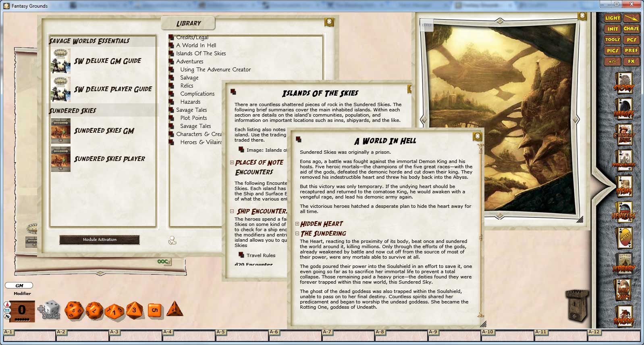Toggle the FX button

pyautogui.click(x=631, y=61)
